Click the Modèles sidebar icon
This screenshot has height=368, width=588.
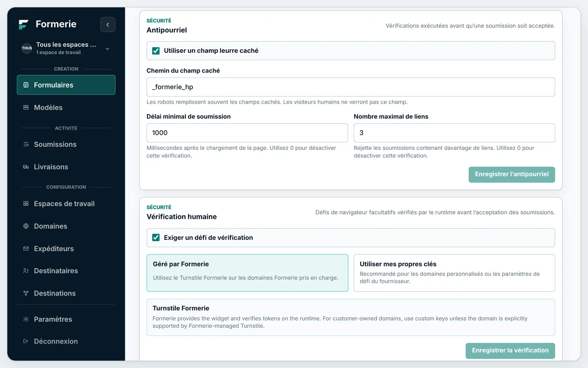(26, 107)
